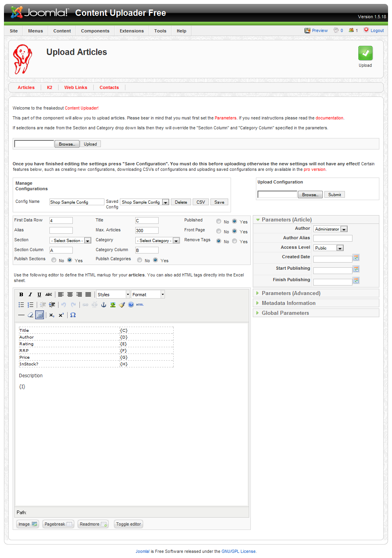The image size is (392, 558).
Task: Open the Select Category dropdown
Action: pos(157,240)
